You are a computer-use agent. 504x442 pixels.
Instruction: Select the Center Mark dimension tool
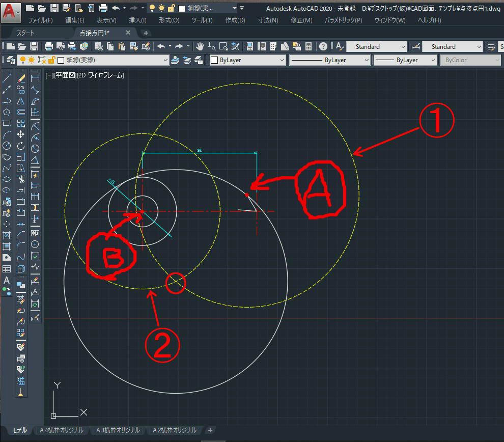pos(35,244)
